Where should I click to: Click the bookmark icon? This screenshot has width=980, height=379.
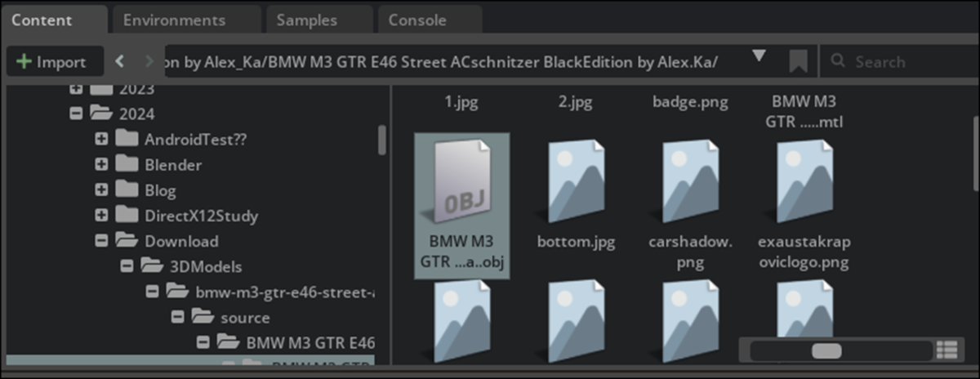click(798, 61)
